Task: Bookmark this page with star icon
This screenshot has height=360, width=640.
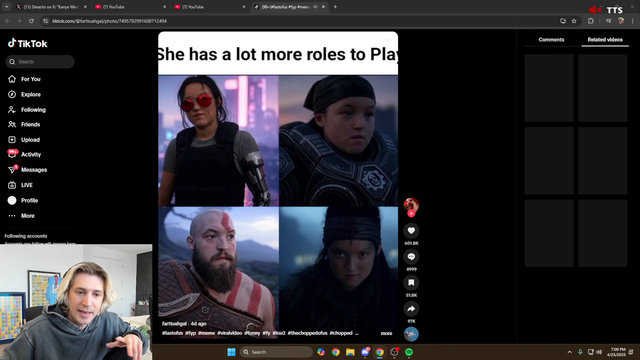Action: pos(574,21)
